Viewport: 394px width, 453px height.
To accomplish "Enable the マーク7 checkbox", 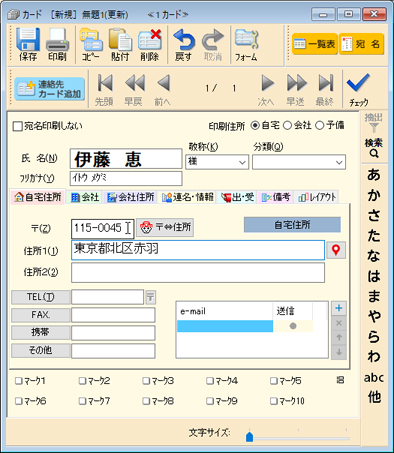I will click(82, 401).
